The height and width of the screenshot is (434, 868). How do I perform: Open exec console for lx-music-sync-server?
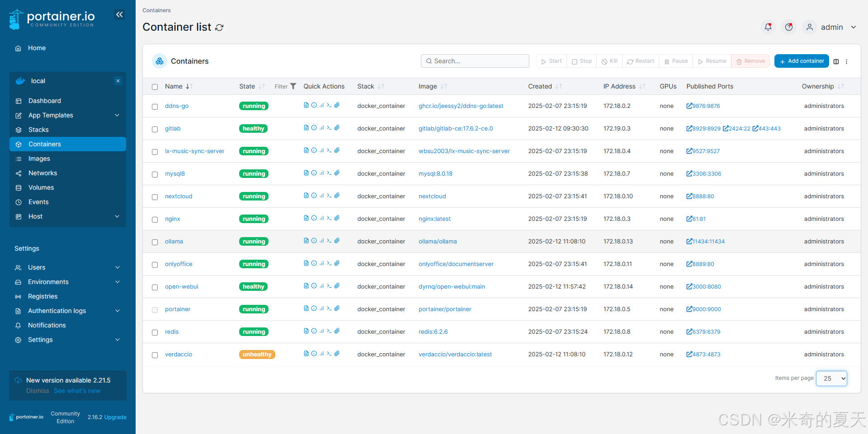click(x=329, y=150)
